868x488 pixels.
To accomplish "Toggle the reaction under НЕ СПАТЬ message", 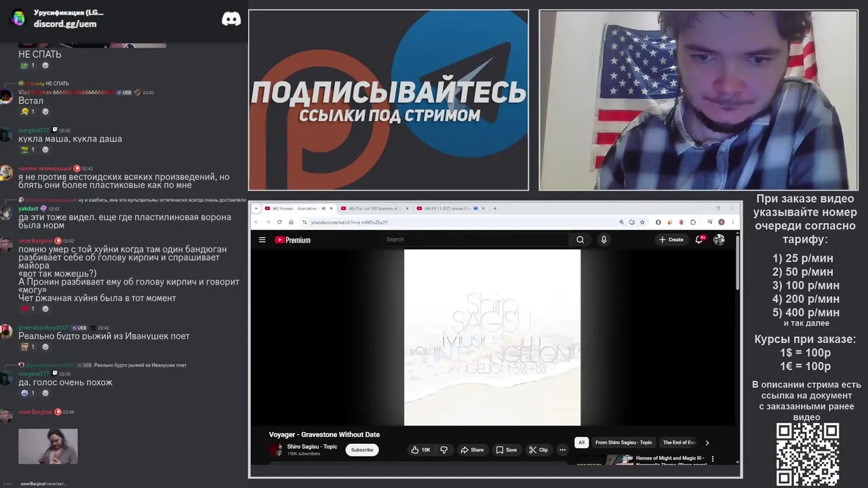I will click(28, 66).
